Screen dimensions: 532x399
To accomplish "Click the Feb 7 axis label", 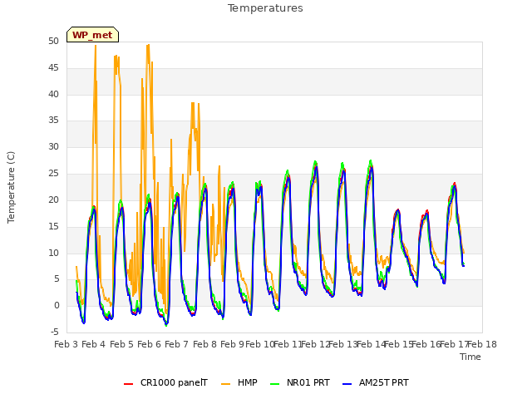I will pos(177,344).
